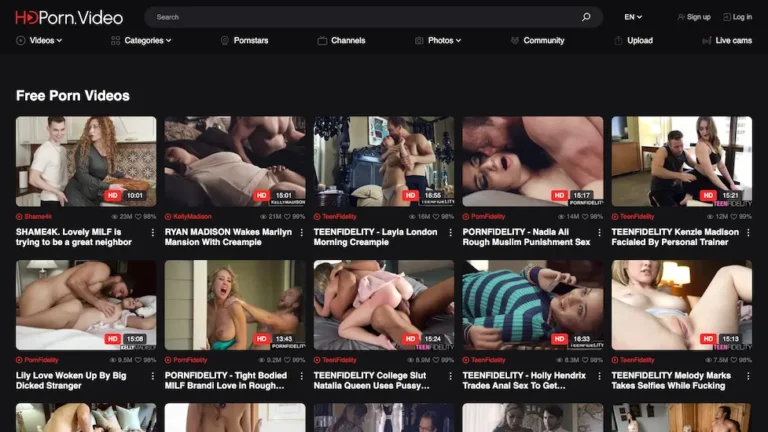Click the location-pin icon in the nav bar

click(x=224, y=41)
